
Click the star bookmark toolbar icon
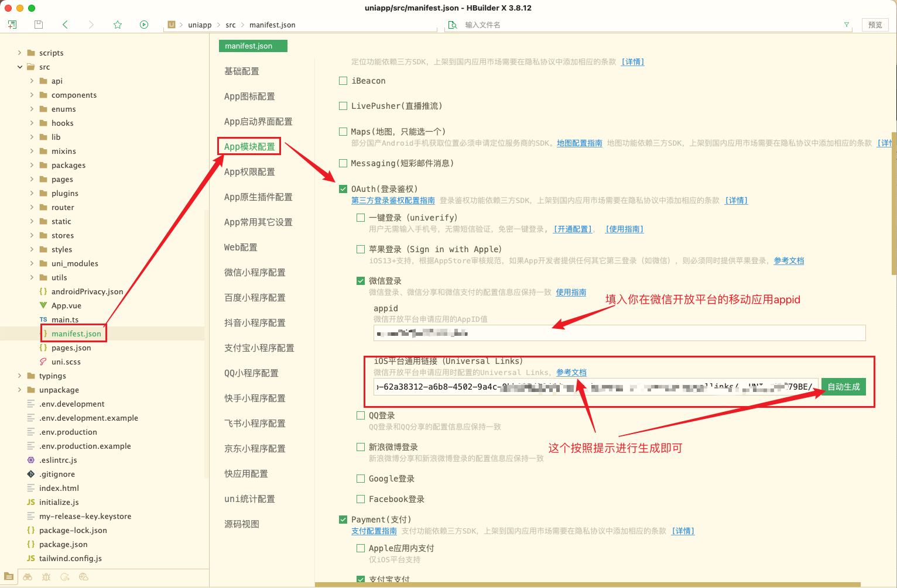[x=118, y=25]
